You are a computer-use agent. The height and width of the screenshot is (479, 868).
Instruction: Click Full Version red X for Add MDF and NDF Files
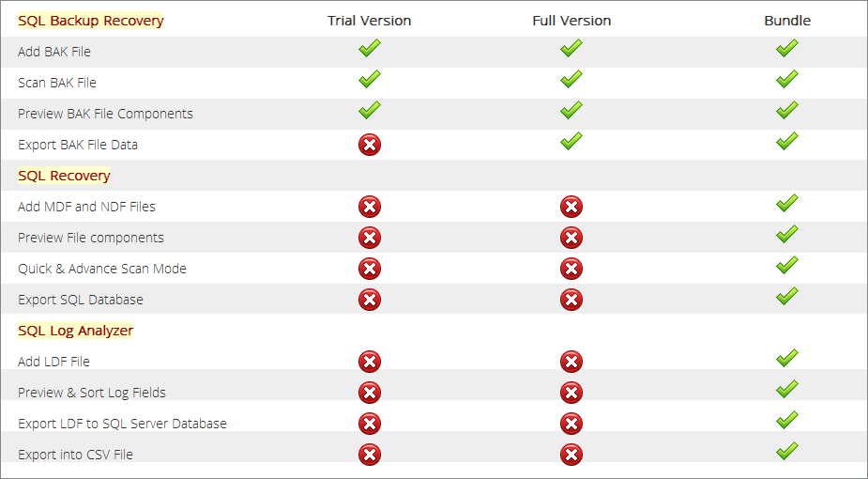click(x=571, y=207)
